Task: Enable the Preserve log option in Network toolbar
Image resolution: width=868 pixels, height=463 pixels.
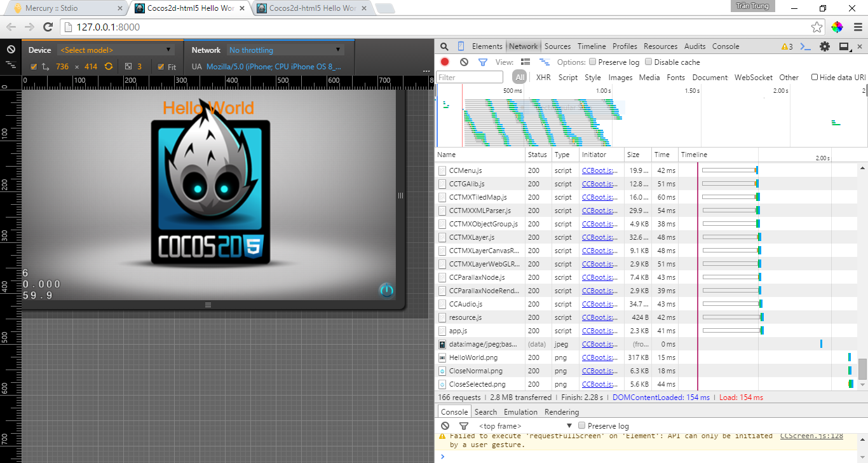Action: (x=592, y=62)
